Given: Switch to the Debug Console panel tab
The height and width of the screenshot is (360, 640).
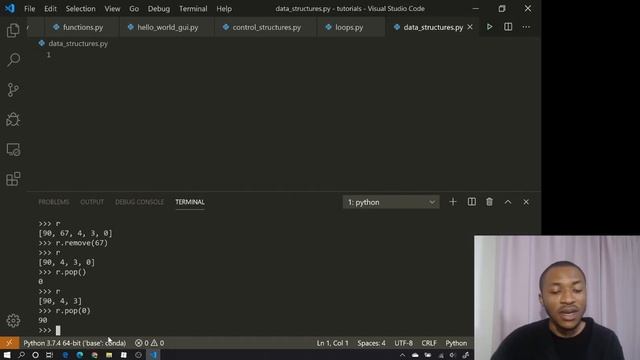Looking at the screenshot, I should 139,202.
